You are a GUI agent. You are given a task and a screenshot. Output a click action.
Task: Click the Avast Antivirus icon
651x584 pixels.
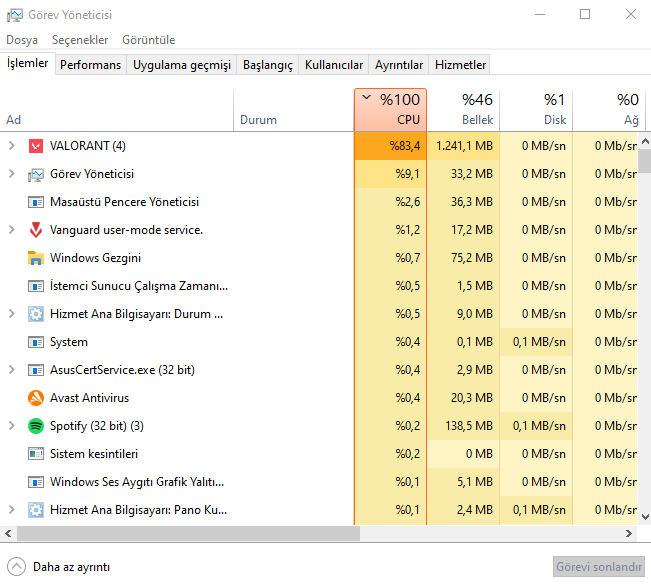36,398
